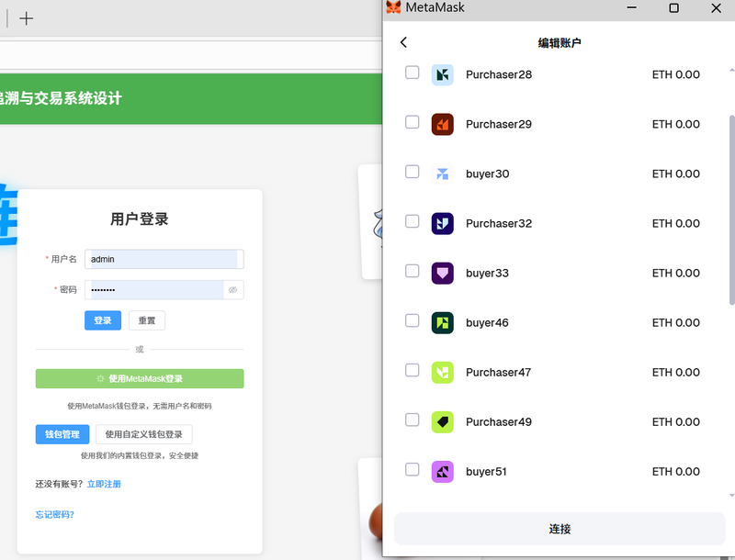The width and height of the screenshot is (735, 560).
Task: Click the MetaMask account list scrollbar thumb
Action: pos(731,210)
